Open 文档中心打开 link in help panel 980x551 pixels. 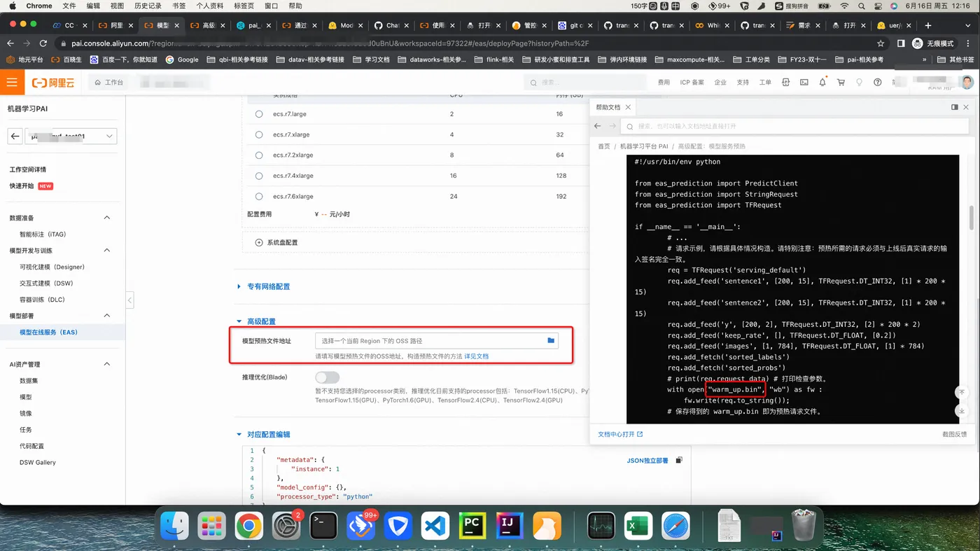pos(620,434)
